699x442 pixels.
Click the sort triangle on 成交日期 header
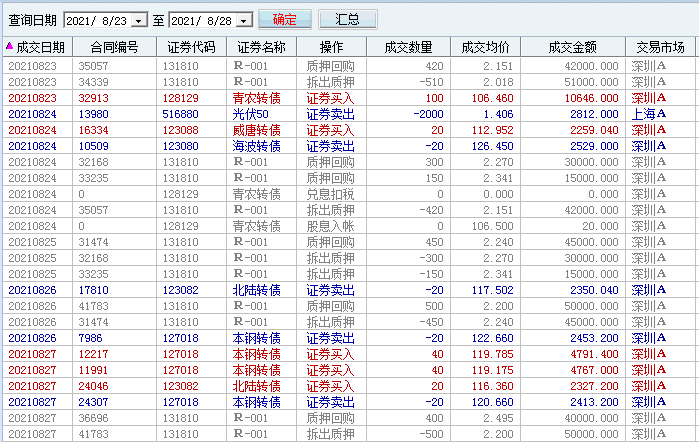[x=9, y=45]
